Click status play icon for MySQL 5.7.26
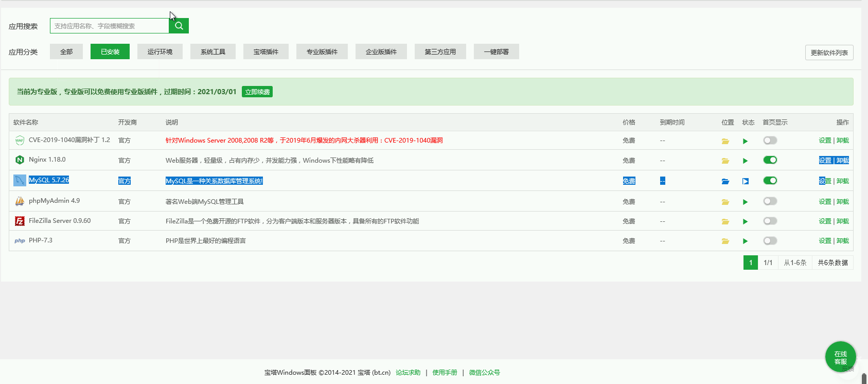The height and width of the screenshot is (384, 868). (745, 181)
